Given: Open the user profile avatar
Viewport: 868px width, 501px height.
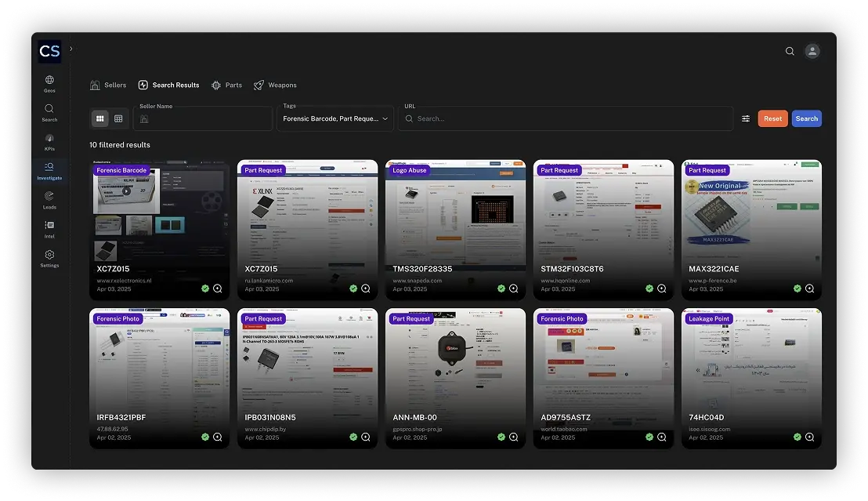Looking at the screenshot, I should click(x=812, y=51).
